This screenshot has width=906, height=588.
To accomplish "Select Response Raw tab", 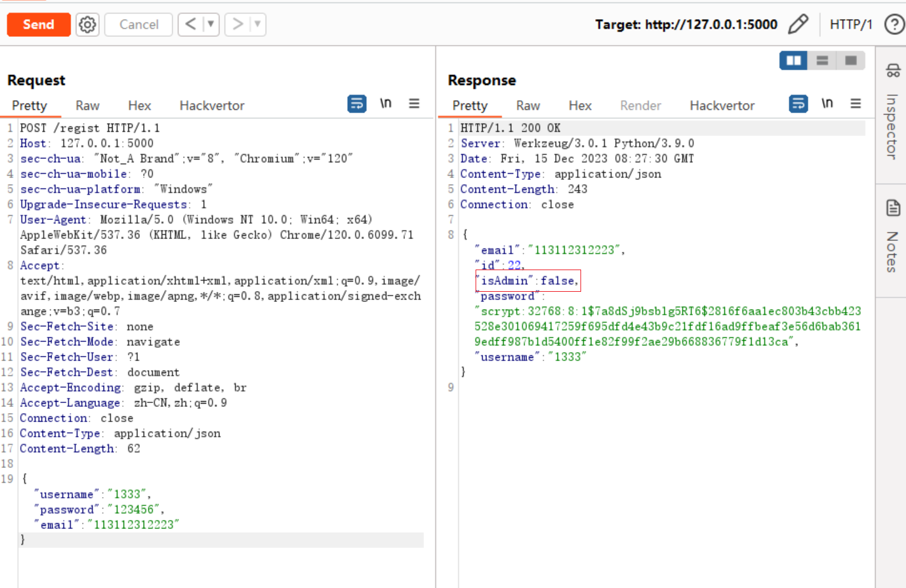I will 528,106.
